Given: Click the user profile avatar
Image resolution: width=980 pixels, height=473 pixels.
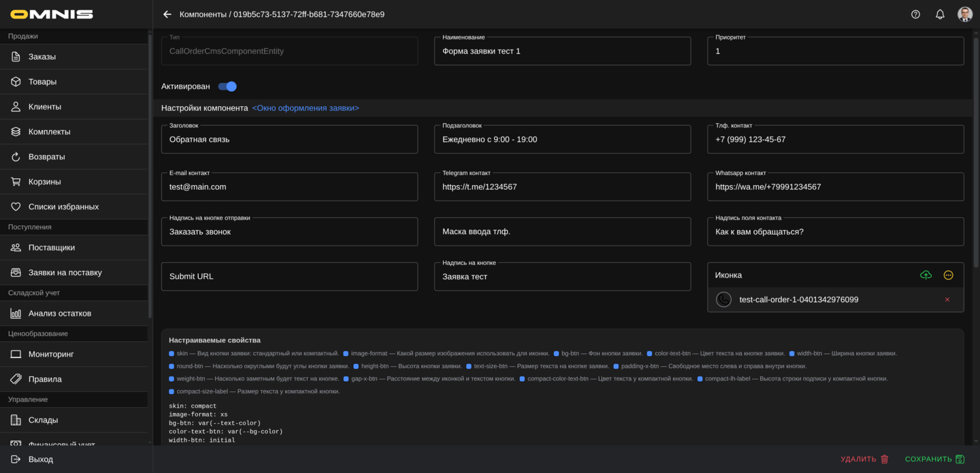Looking at the screenshot, I should click(x=964, y=14).
